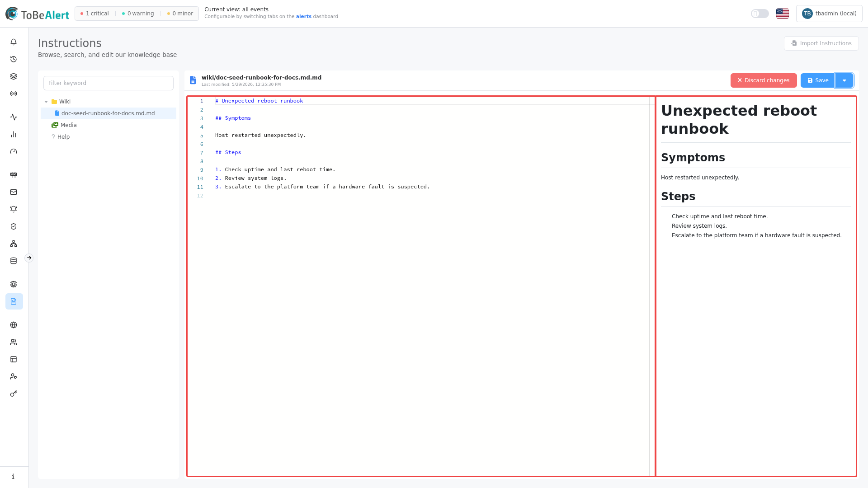This screenshot has height=488, width=868.
Task: Open the gauge speedometer sidebar icon
Action: click(14, 151)
